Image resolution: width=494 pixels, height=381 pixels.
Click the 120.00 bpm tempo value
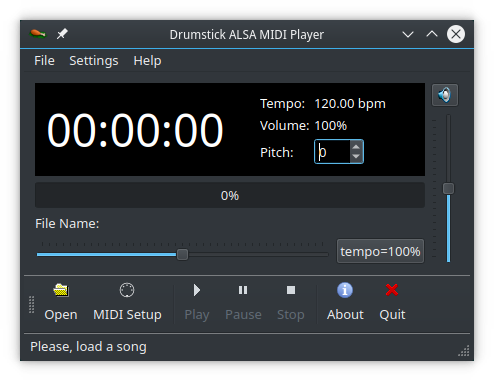(350, 104)
